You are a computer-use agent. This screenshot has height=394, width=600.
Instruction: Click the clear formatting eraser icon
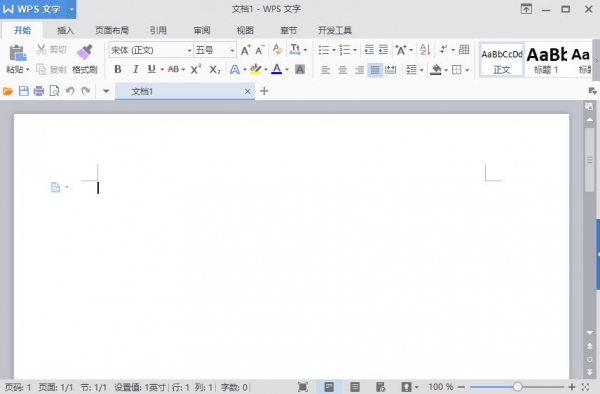(x=277, y=49)
